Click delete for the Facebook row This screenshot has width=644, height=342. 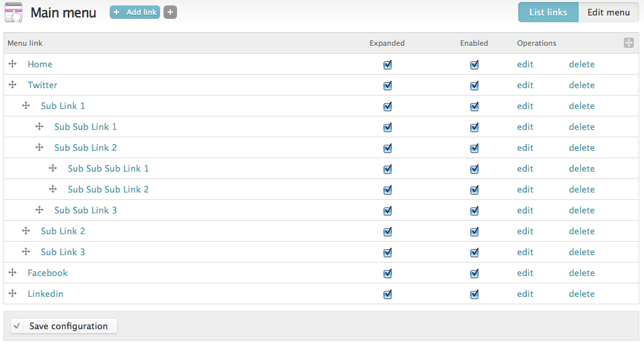tap(581, 273)
